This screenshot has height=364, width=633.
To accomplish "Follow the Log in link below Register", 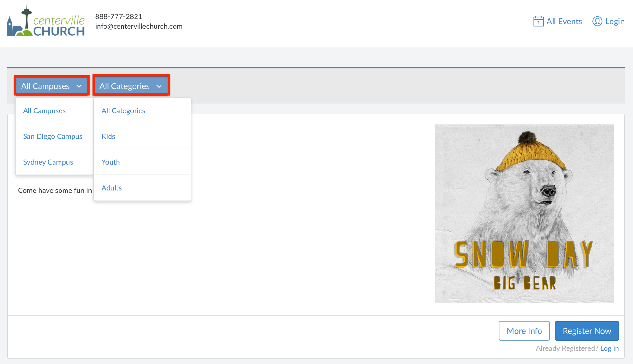I will 609,348.
